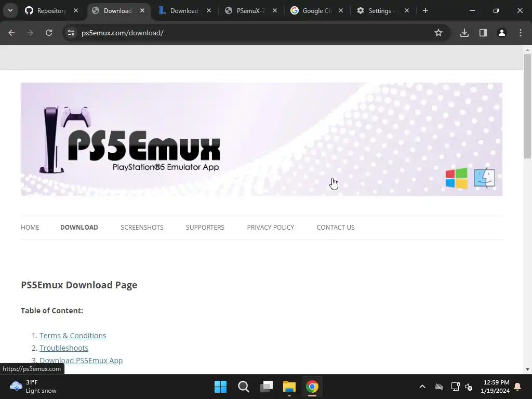Close the PSemuX tab

pyautogui.click(x=275, y=10)
